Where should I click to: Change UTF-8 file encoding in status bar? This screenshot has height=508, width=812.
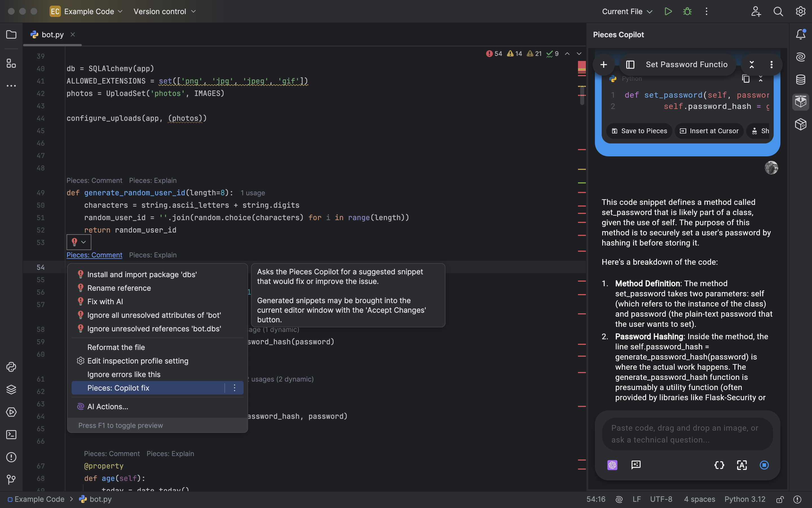tap(661, 499)
